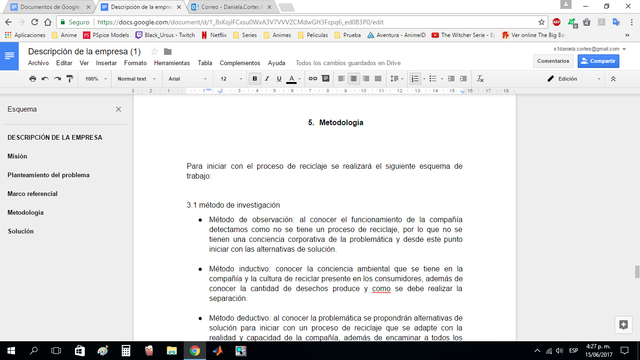Image resolution: width=640 pixels, height=360 pixels.
Task: Toggle bold formatting
Action: coord(255,79)
